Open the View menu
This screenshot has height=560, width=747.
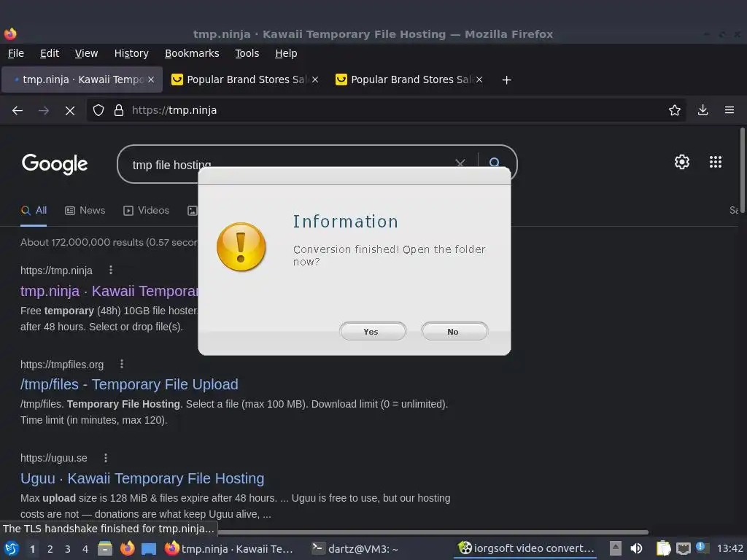(86, 53)
